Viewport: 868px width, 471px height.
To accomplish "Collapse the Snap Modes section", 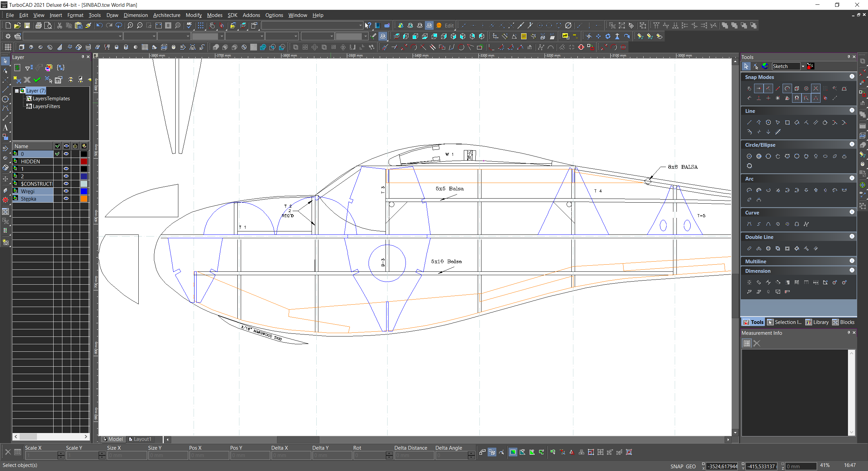I will tap(851, 77).
